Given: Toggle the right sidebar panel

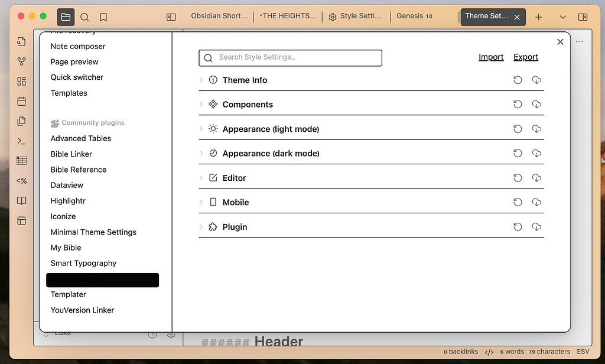Looking at the screenshot, I should (583, 17).
